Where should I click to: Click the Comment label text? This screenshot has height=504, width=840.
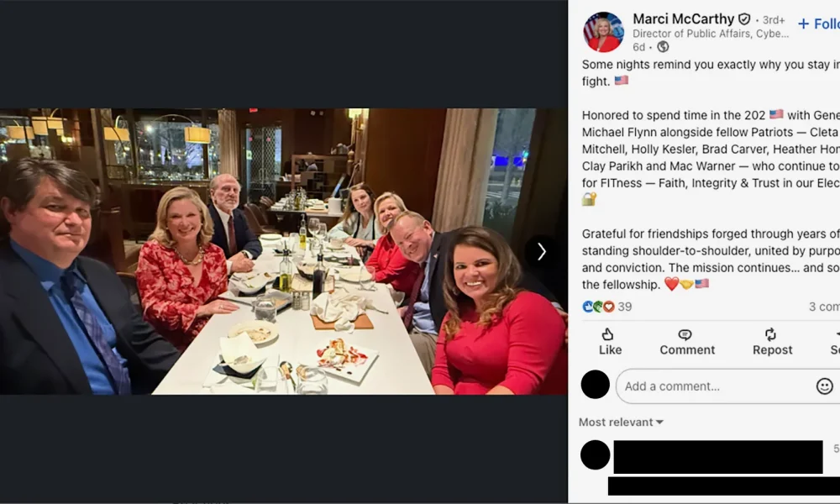click(x=686, y=349)
